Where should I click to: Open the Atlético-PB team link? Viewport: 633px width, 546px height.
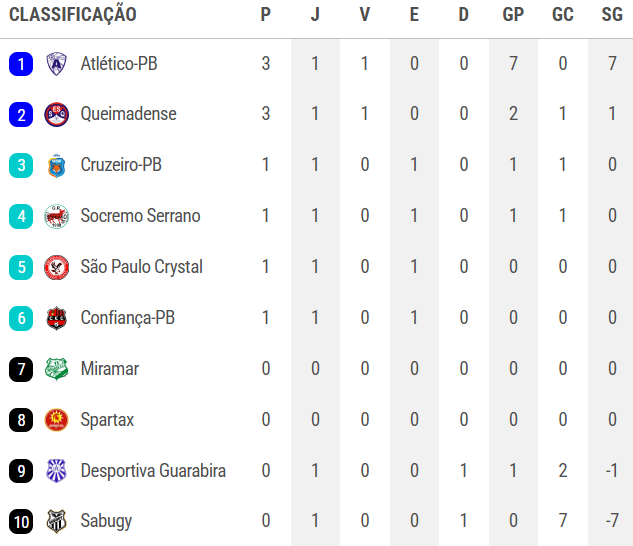(x=118, y=64)
